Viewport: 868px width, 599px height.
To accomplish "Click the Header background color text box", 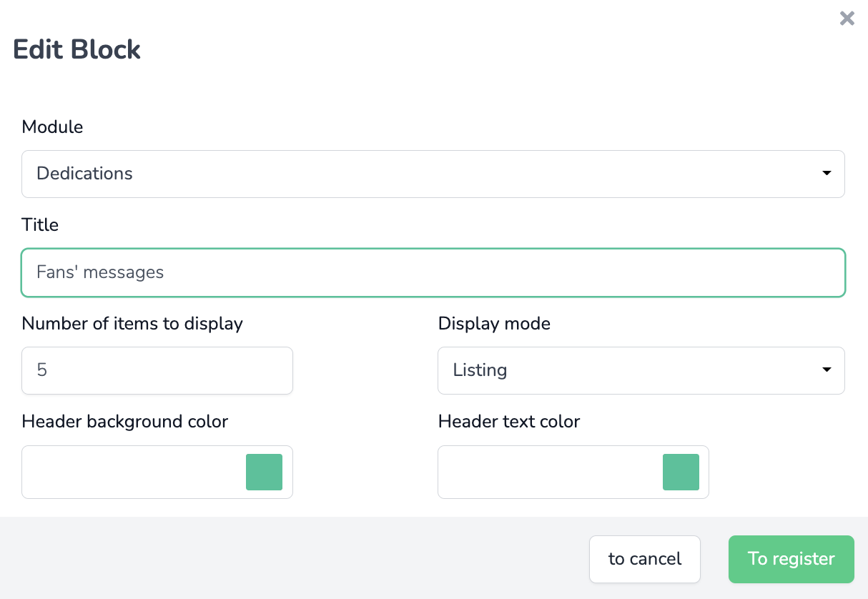I will coord(132,472).
